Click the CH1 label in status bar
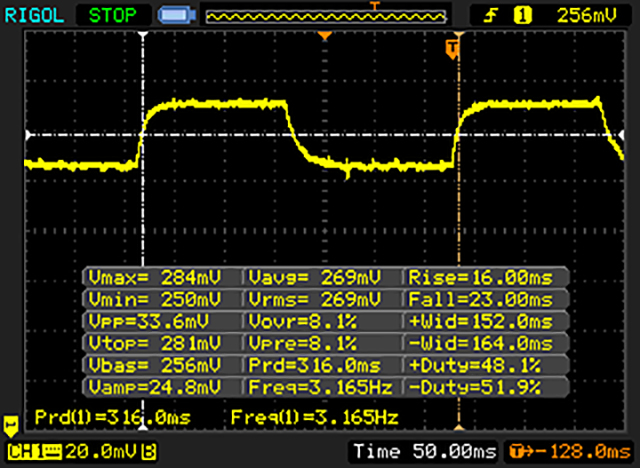The width and height of the screenshot is (640, 468). 24,452
